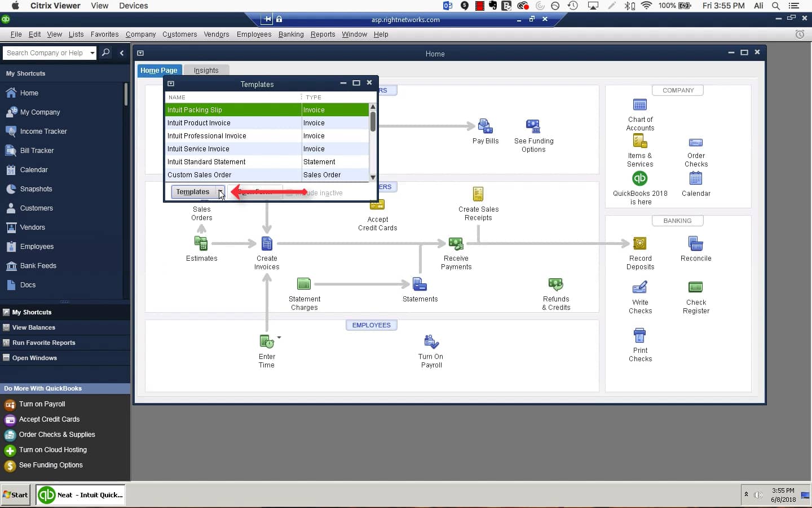812x508 pixels.
Task: Click the Wi-Fi icon in macOS menu bar
Action: pos(646,6)
